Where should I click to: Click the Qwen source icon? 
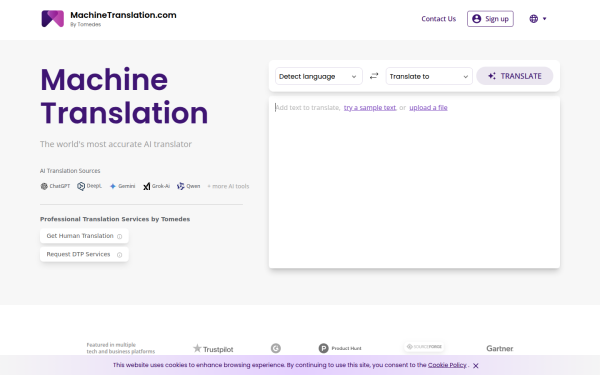click(180, 186)
